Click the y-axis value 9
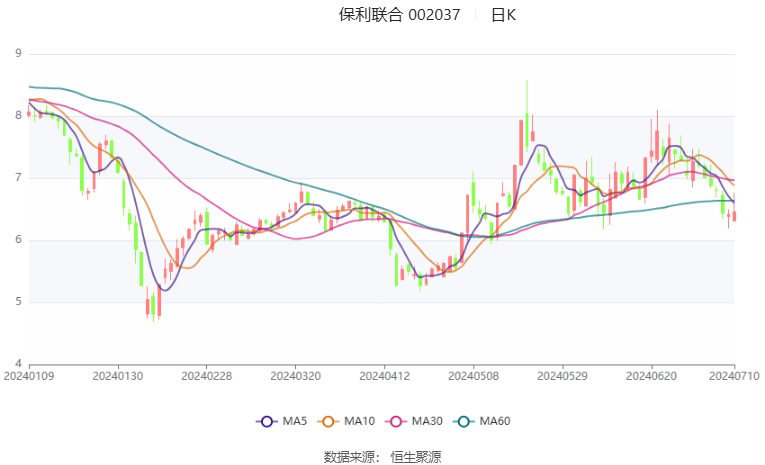The height and width of the screenshot is (465, 765). pos(19,53)
